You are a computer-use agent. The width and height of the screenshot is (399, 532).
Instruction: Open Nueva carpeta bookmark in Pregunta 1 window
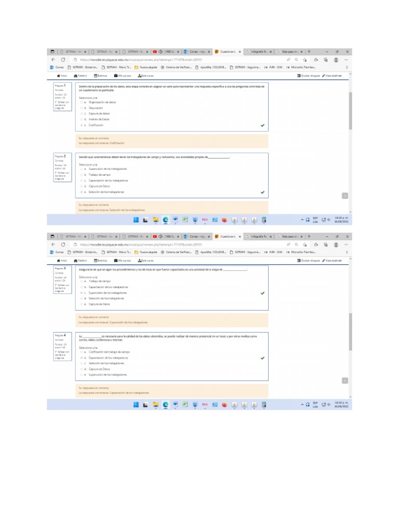coord(146,67)
